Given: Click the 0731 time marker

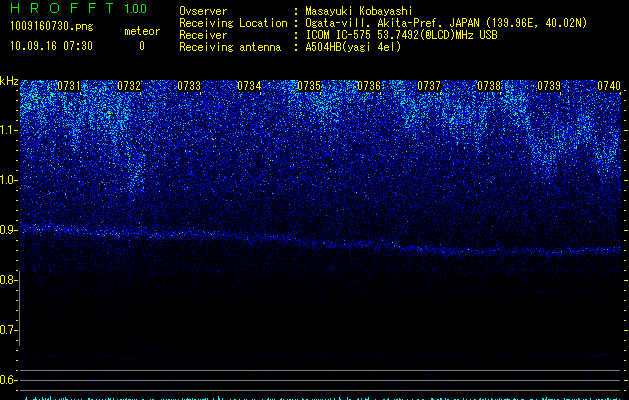Looking at the screenshot, I should coord(69,86).
